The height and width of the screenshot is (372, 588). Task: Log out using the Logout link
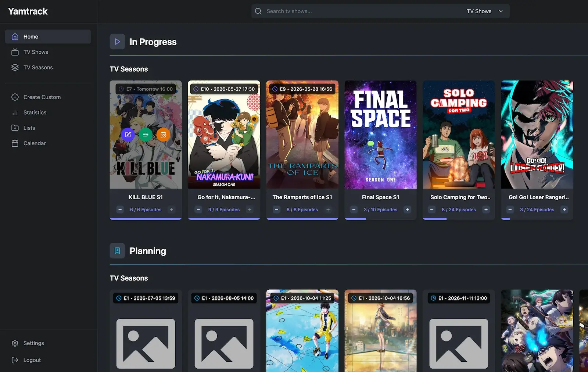(48, 360)
